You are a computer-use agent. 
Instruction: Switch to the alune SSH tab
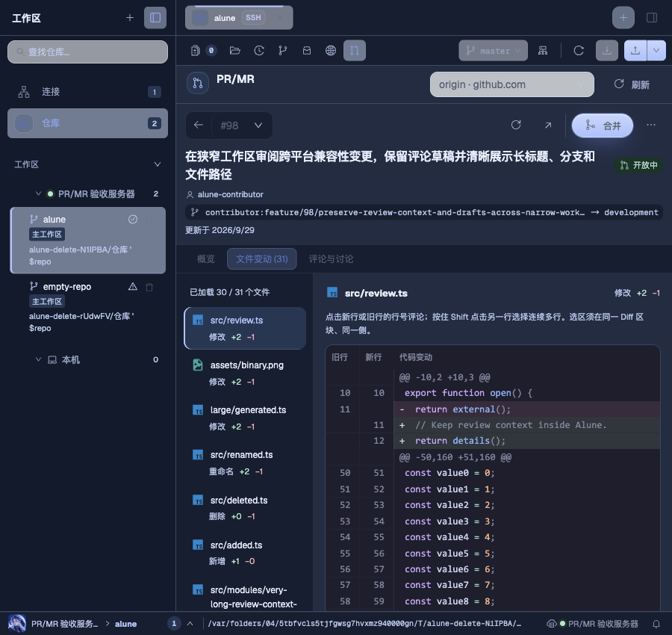[239, 18]
